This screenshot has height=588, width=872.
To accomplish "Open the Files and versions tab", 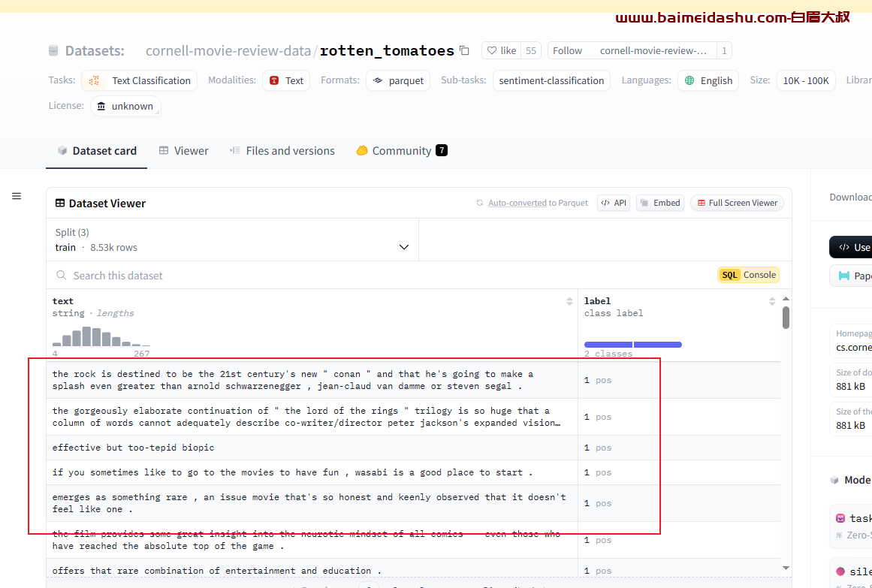I will 282,151.
